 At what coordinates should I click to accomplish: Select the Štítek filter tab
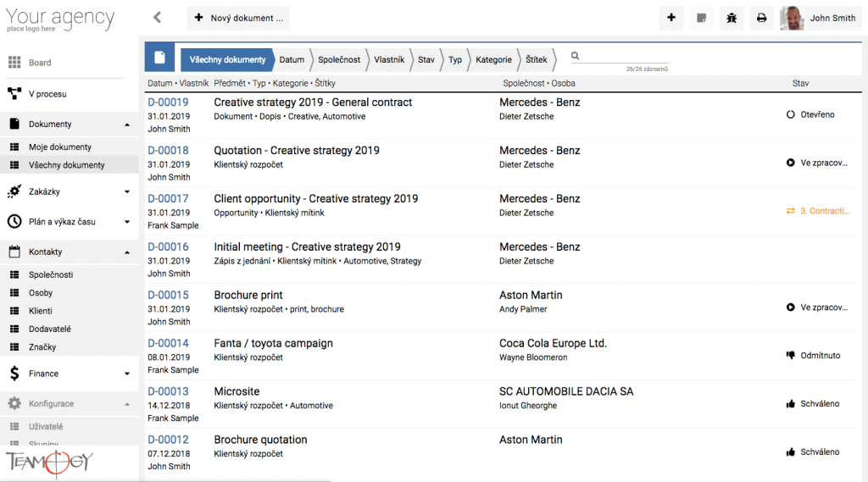[536, 60]
